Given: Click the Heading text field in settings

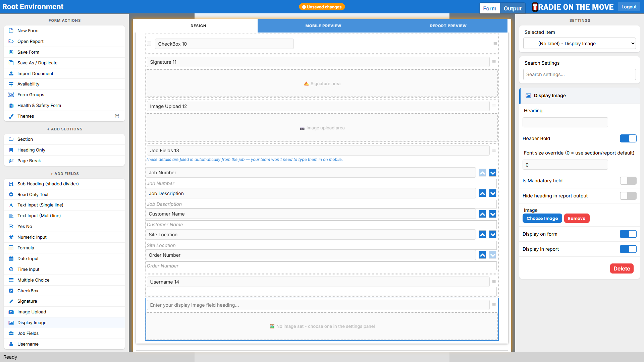Looking at the screenshot, I should click(565, 122).
